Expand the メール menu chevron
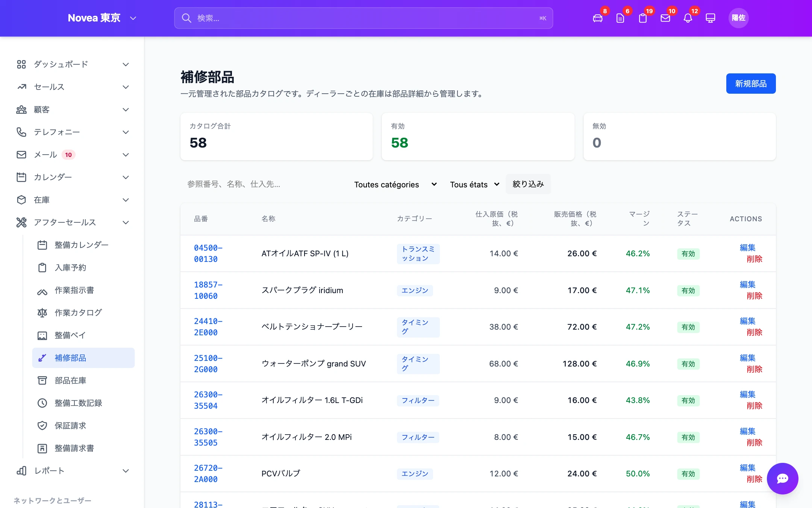Viewport: 812px width, 508px height. 126,155
